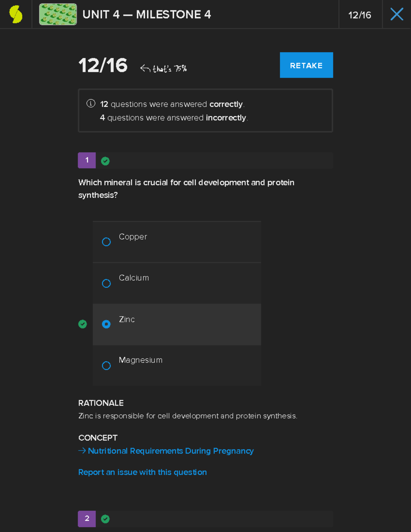
Task: Click the 12/16 score counter in header
Action: pos(360,15)
